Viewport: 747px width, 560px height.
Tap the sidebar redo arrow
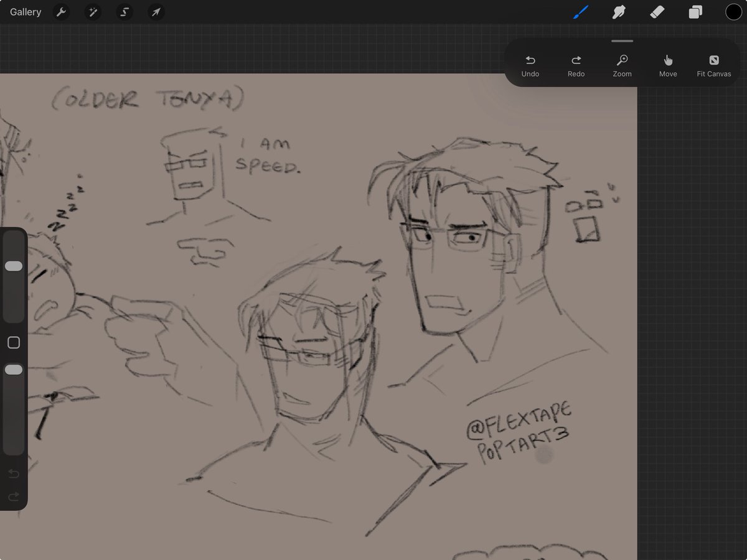coord(14,497)
